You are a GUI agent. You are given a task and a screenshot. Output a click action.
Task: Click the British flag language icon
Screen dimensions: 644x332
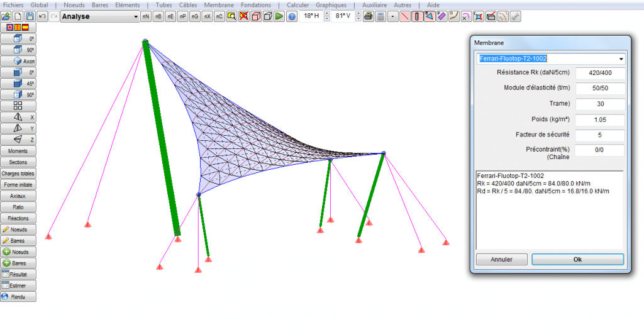click(x=9, y=28)
